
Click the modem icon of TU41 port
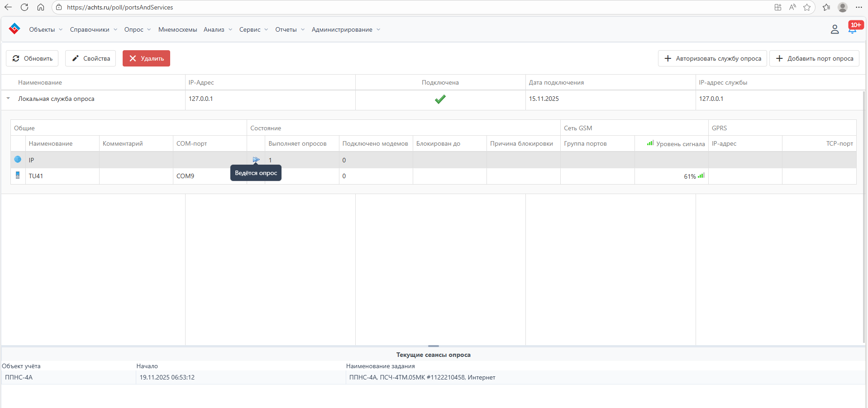18,176
